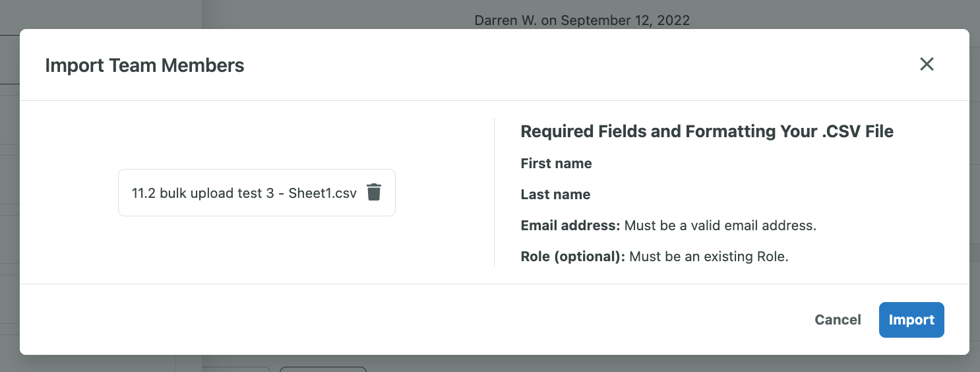Select the uploaded Sheet1.csv file name
The image size is (980, 372).
click(244, 193)
